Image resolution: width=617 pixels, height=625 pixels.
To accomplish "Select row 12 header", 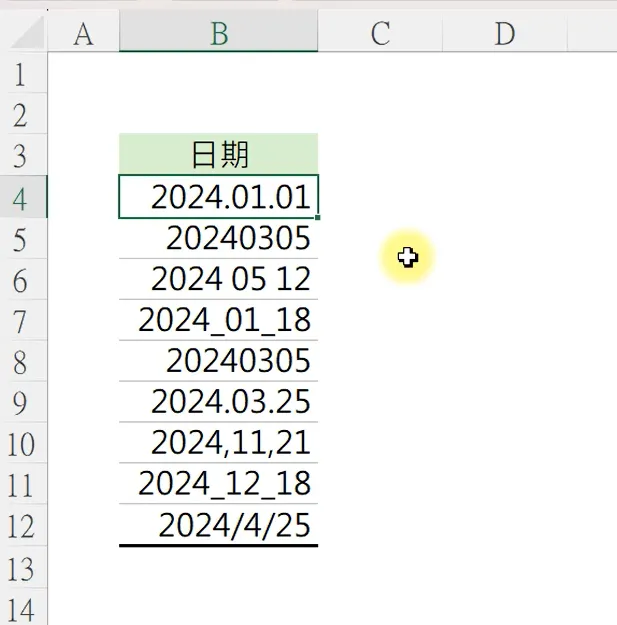I will pos(23,525).
